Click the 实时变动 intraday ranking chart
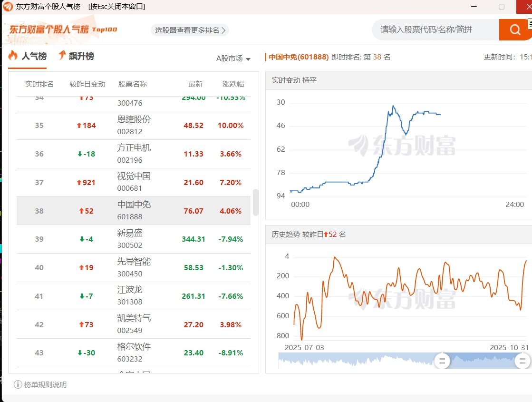This screenshot has width=532, height=402. click(x=399, y=155)
